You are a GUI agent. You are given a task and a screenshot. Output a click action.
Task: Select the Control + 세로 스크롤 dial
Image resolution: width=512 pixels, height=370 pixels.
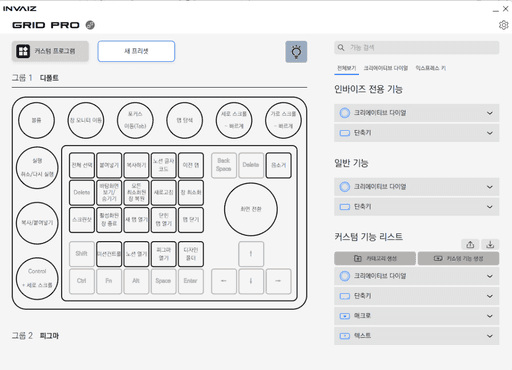pyautogui.click(x=37, y=278)
